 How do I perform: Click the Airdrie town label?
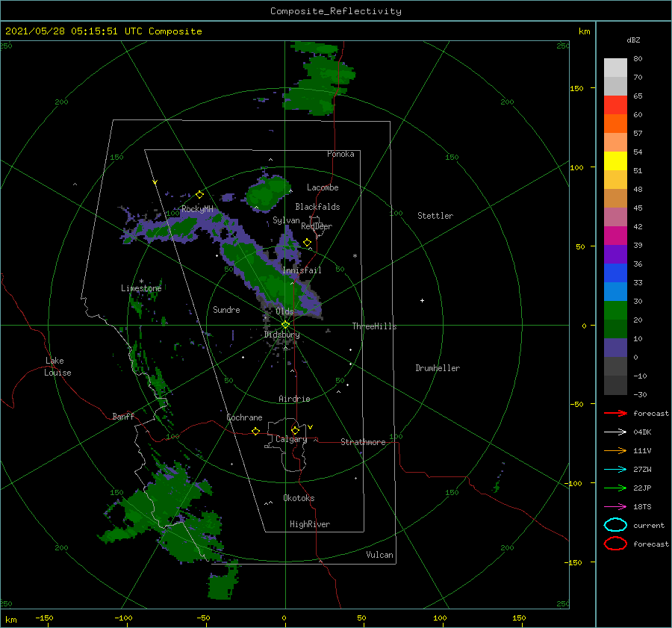[x=294, y=399]
